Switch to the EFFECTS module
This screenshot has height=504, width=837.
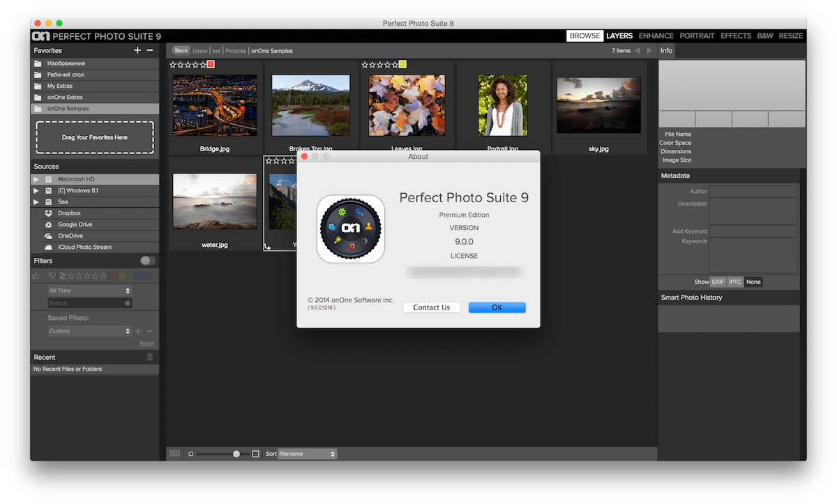(736, 36)
